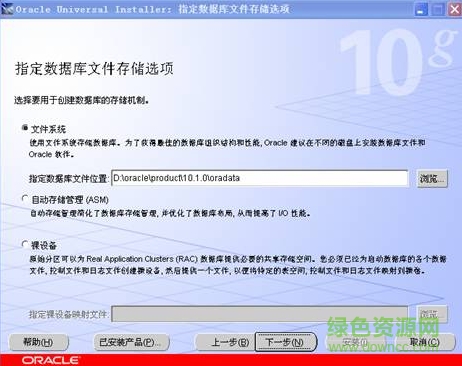The width and height of the screenshot is (462, 366).
Task: Click the database file location field
Action: coord(260,178)
